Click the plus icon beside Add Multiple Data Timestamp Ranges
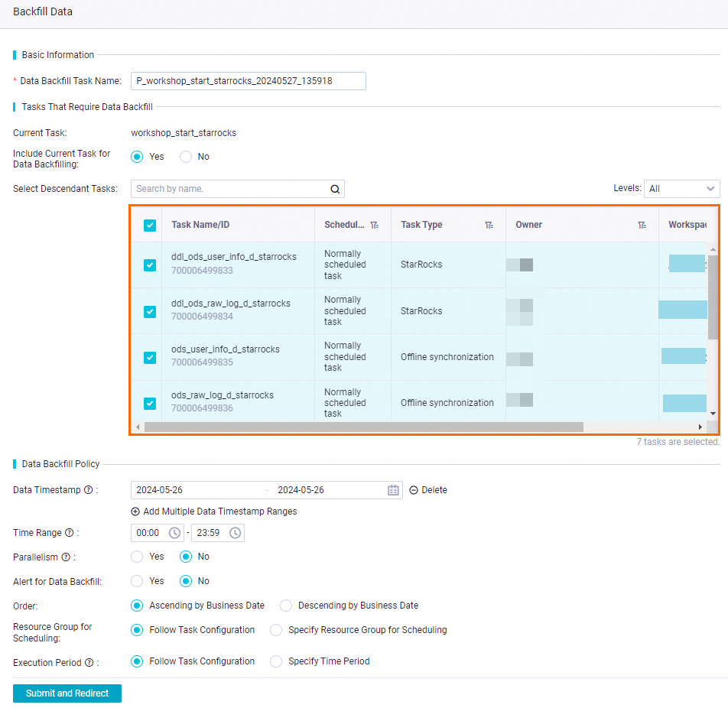The image size is (728, 708). (x=135, y=512)
